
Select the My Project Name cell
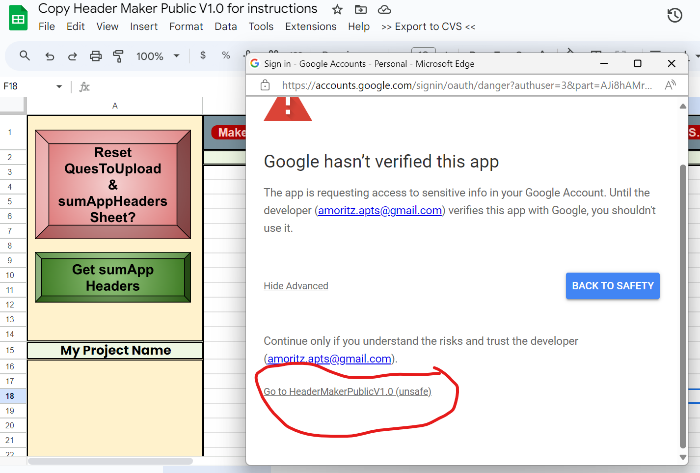coord(115,350)
